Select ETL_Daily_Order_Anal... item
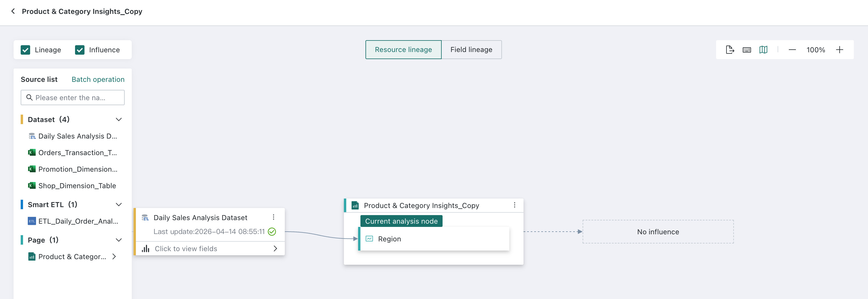The image size is (868, 299). [78, 221]
